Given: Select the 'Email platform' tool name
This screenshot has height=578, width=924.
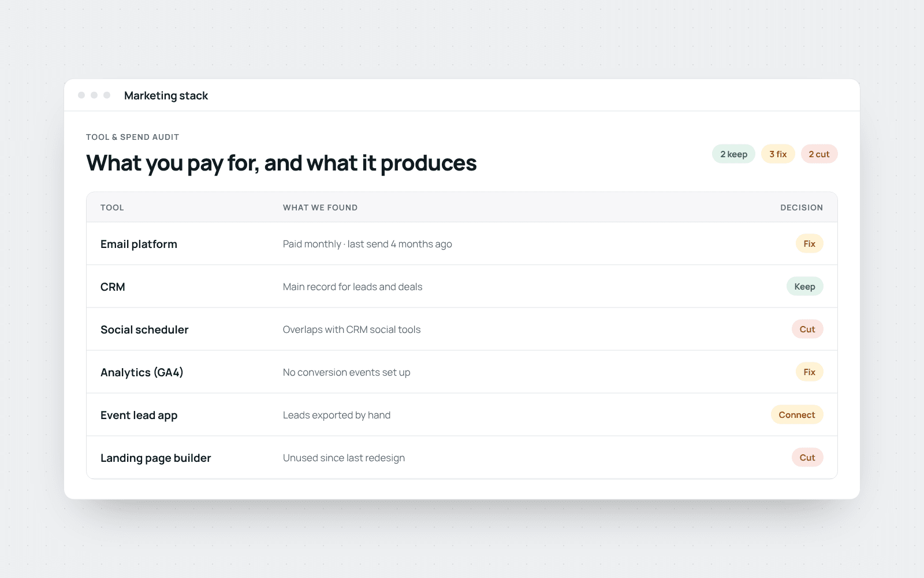Looking at the screenshot, I should 139,244.
